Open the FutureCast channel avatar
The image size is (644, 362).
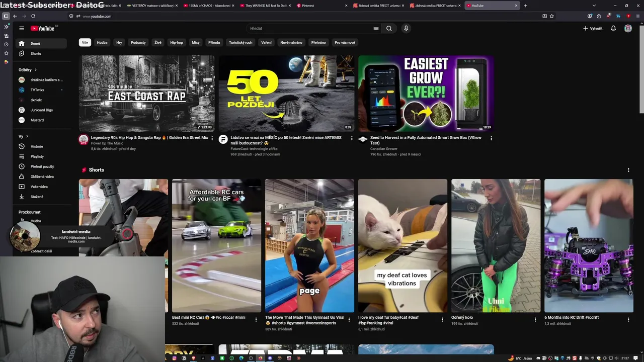pyautogui.click(x=223, y=139)
